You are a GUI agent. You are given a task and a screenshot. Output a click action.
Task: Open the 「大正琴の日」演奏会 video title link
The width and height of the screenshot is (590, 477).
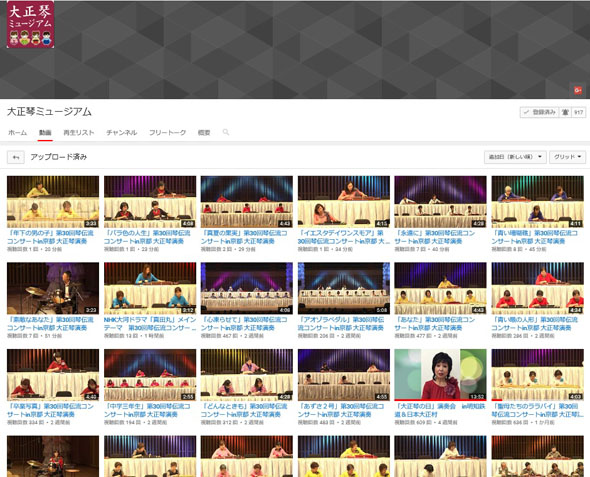click(440, 410)
